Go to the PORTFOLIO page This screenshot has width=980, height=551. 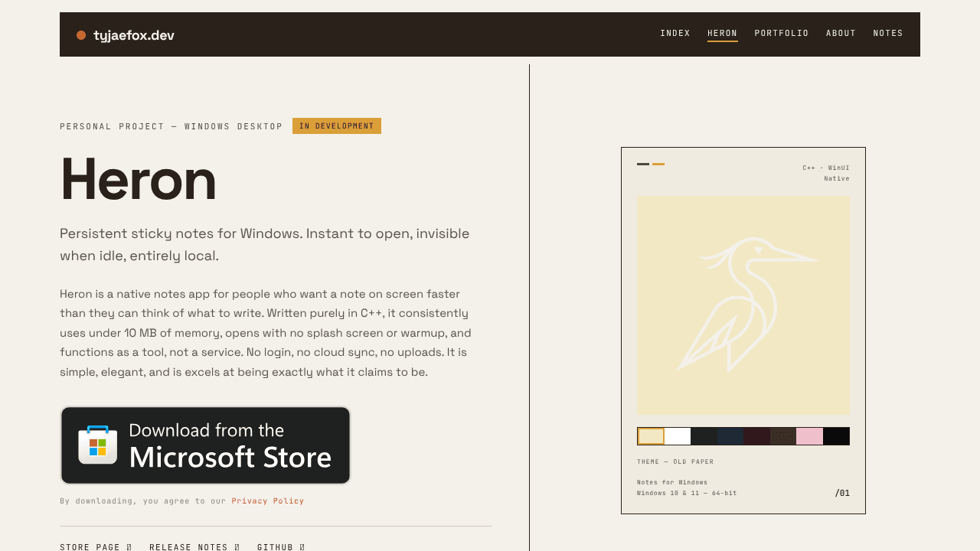click(x=782, y=34)
